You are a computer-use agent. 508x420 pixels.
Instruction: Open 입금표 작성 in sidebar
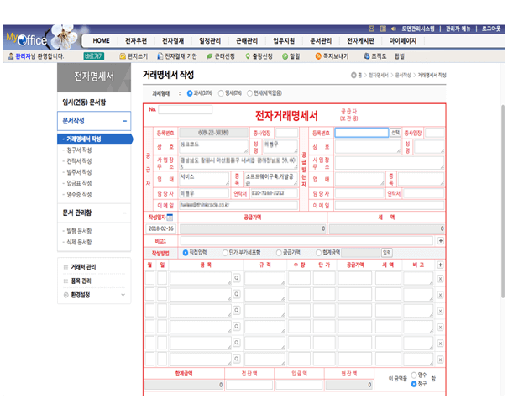tap(79, 183)
